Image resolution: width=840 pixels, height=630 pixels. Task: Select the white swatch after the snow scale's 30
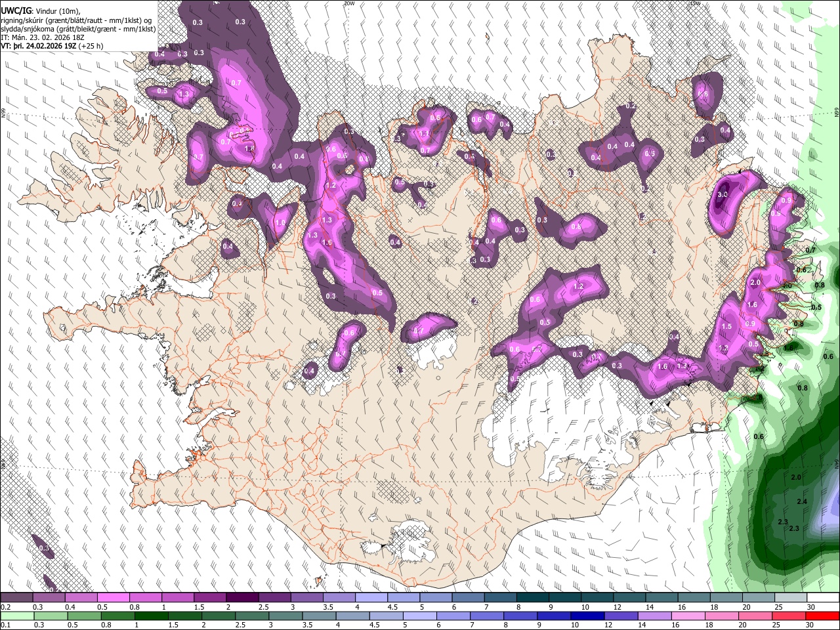coord(823,598)
